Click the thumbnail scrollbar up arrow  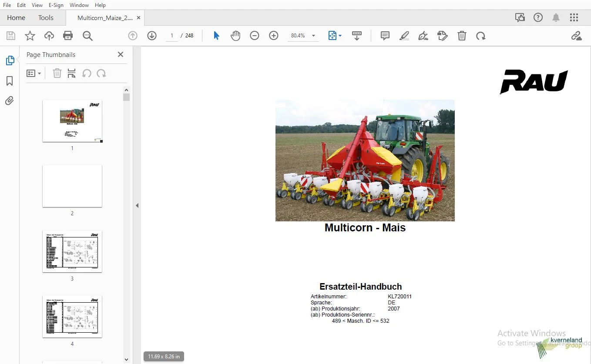pyautogui.click(x=126, y=90)
